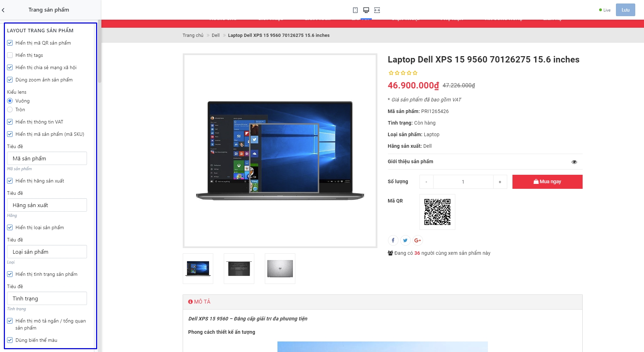Toggle Hiển thị mã QR sản phẩm checkbox
The image size is (644, 352).
pos(10,43)
